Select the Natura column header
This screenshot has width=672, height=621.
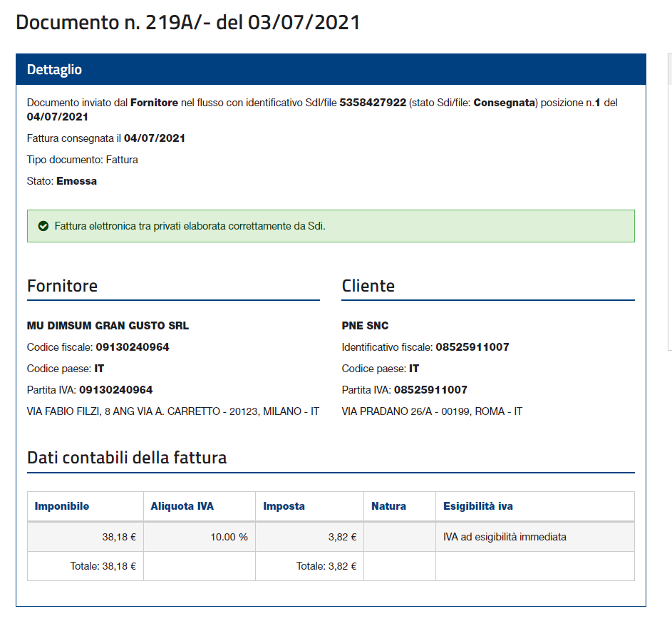coord(388,506)
